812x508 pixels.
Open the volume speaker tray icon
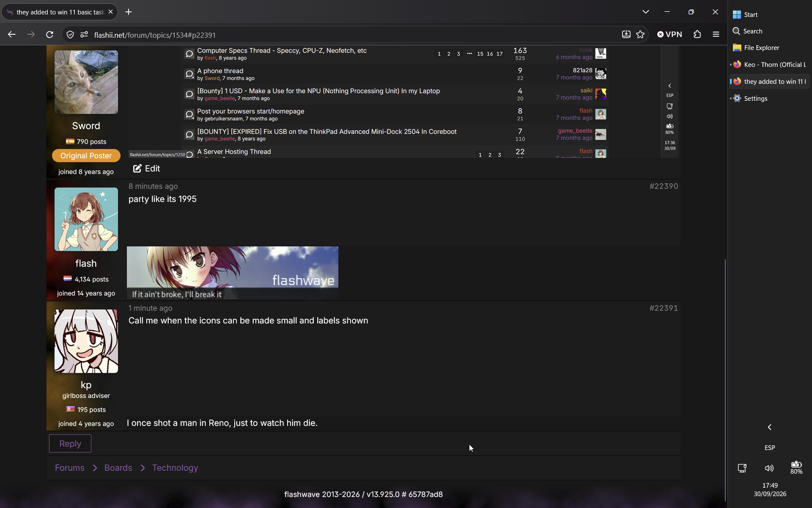pos(769,468)
